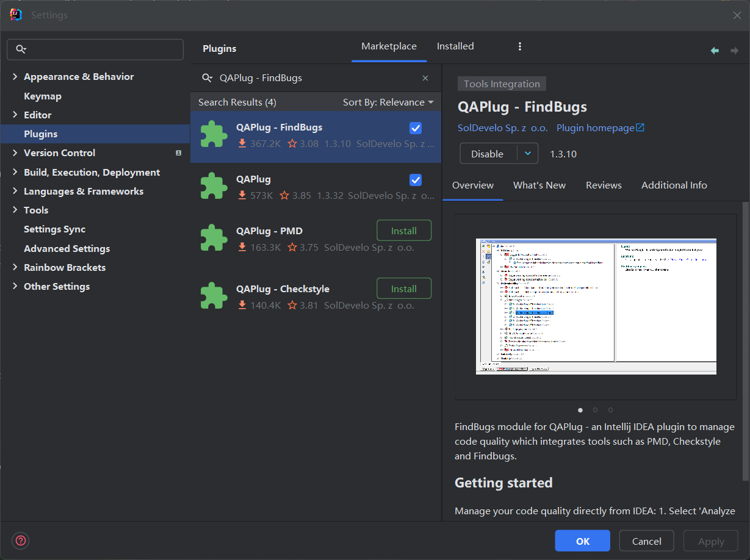Click the greyed-out Apply button
Viewport: 750px width, 560px height.
pos(711,541)
